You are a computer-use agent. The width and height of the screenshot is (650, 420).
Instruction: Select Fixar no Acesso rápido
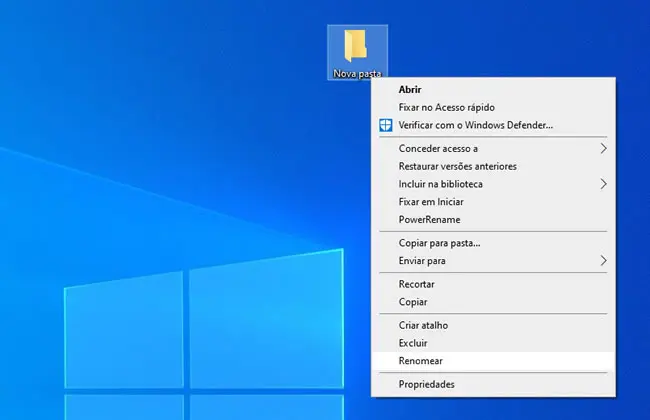coord(446,108)
